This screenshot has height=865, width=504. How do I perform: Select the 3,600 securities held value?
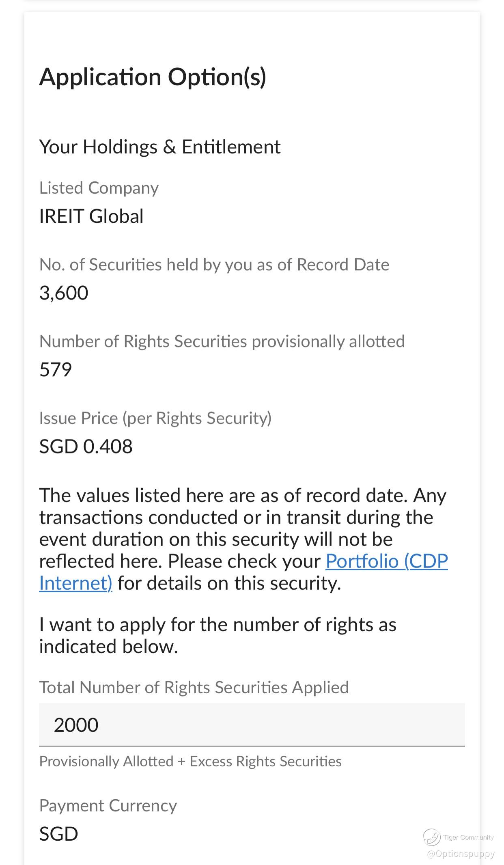point(64,293)
